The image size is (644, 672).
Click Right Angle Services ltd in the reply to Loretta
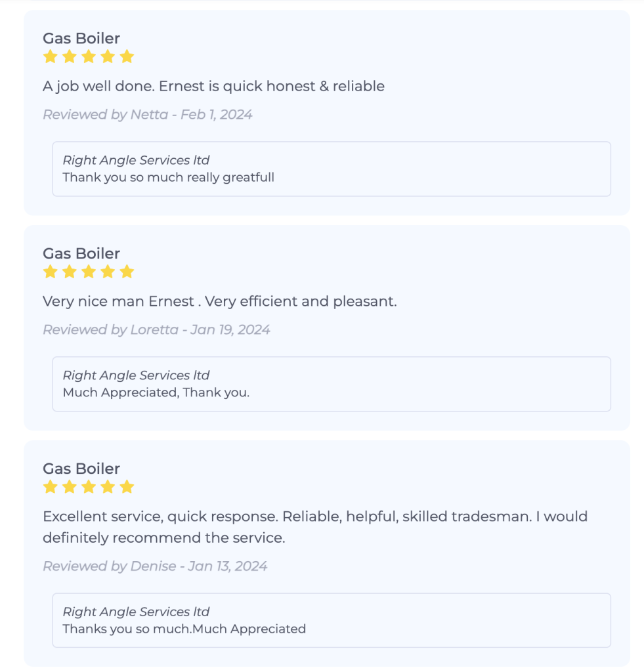pyautogui.click(x=136, y=375)
